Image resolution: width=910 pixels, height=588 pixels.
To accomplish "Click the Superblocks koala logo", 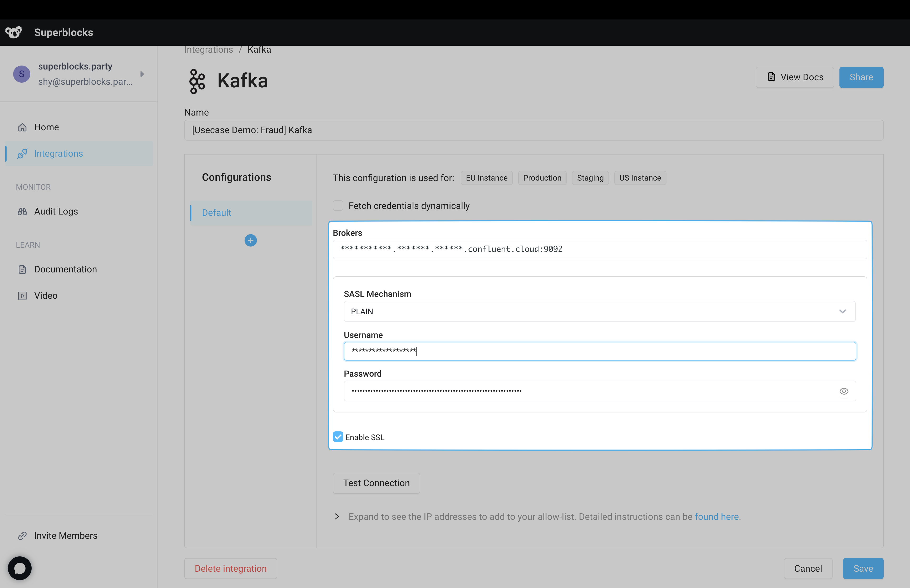I will tap(14, 32).
